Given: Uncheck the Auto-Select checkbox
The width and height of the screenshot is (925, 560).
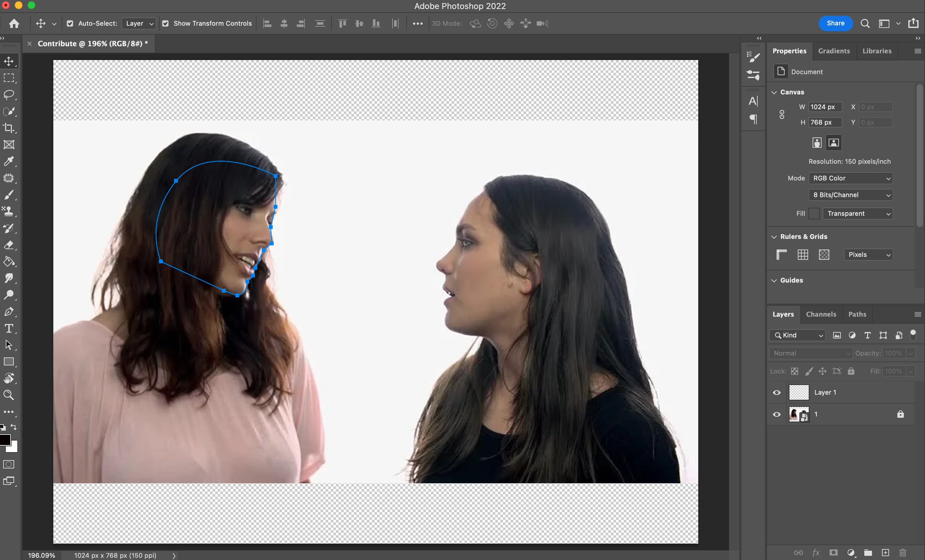Looking at the screenshot, I should [70, 24].
